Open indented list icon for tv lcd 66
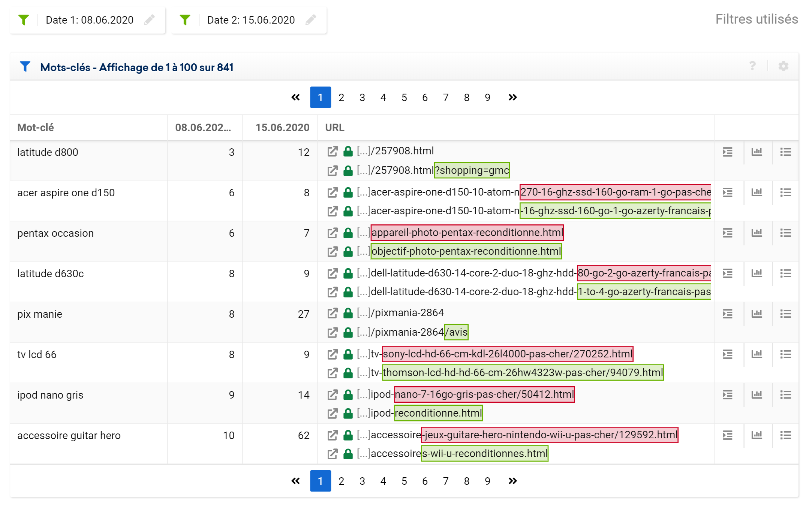 pos(728,354)
